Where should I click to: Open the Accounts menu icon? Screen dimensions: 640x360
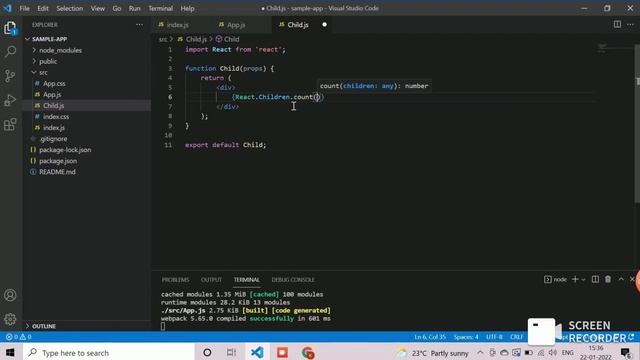click(10, 295)
